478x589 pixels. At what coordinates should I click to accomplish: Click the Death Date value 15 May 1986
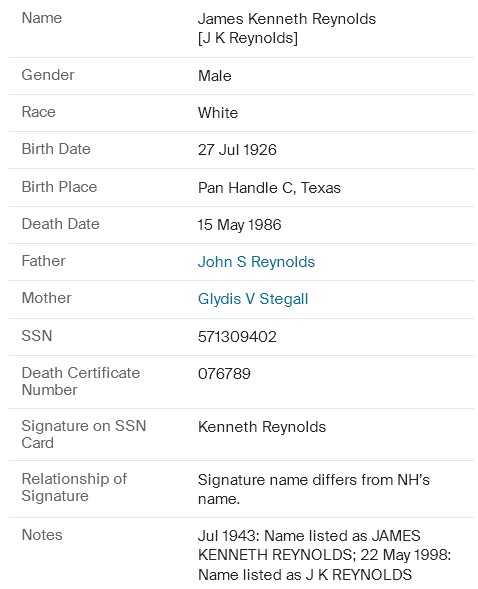tap(239, 225)
